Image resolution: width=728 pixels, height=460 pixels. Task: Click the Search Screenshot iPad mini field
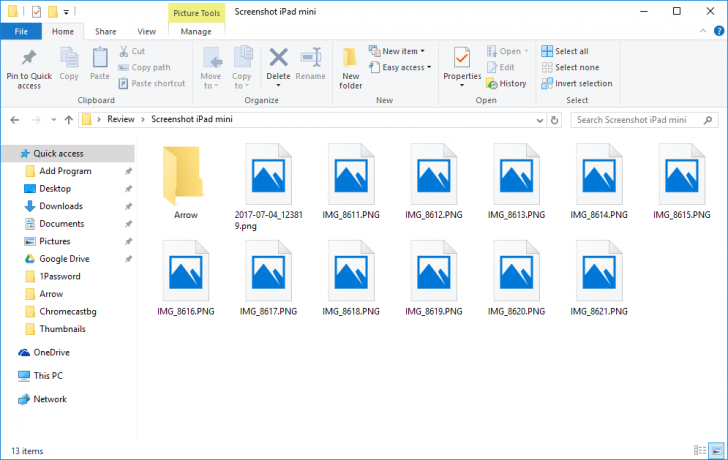[x=644, y=120]
